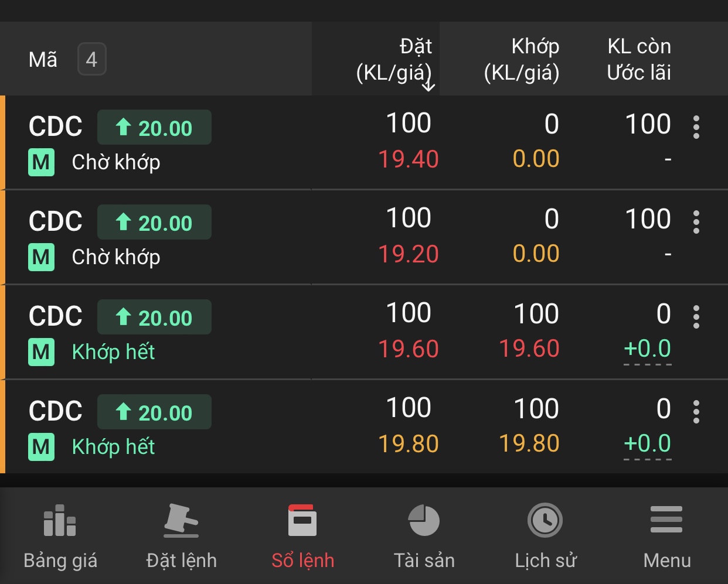This screenshot has width=728, height=584.
Task: Tap the +0.0 estimated profit of 19.80 order
Action: point(647,444)
